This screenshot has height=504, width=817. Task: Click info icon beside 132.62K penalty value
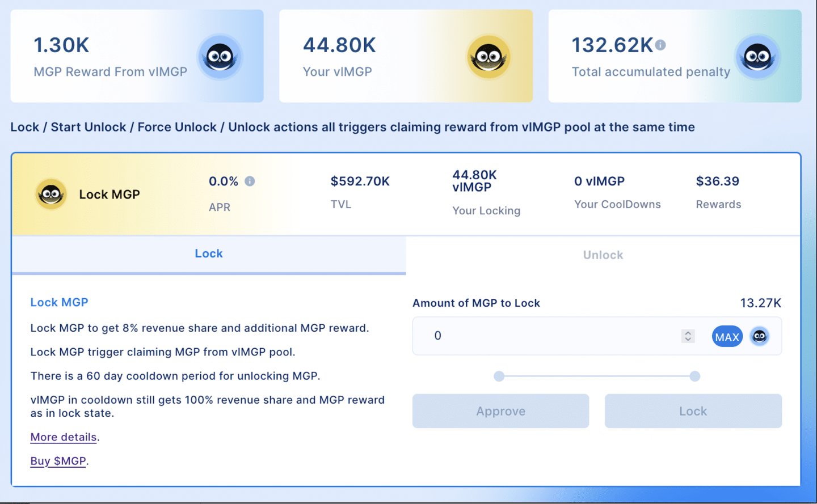[660, 45]
